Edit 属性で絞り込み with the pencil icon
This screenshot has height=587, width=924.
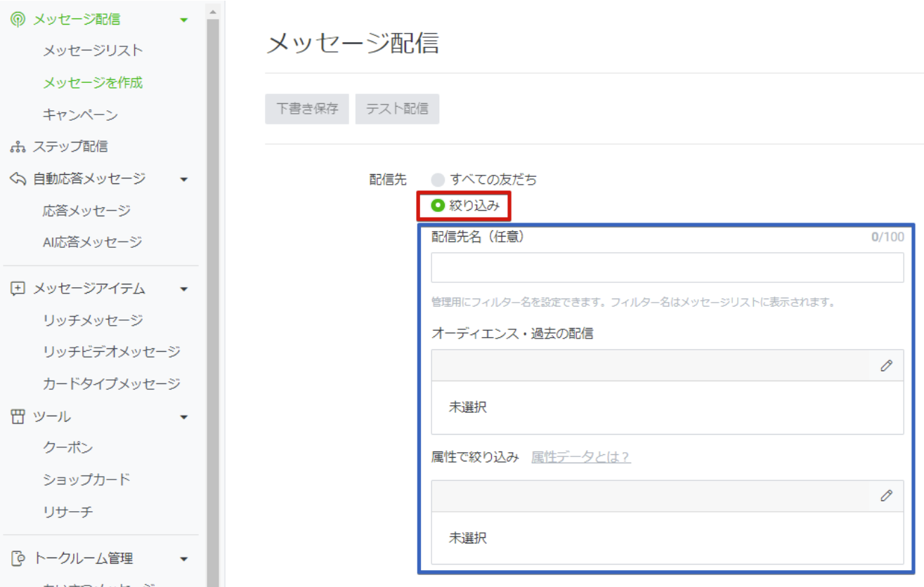886,496
